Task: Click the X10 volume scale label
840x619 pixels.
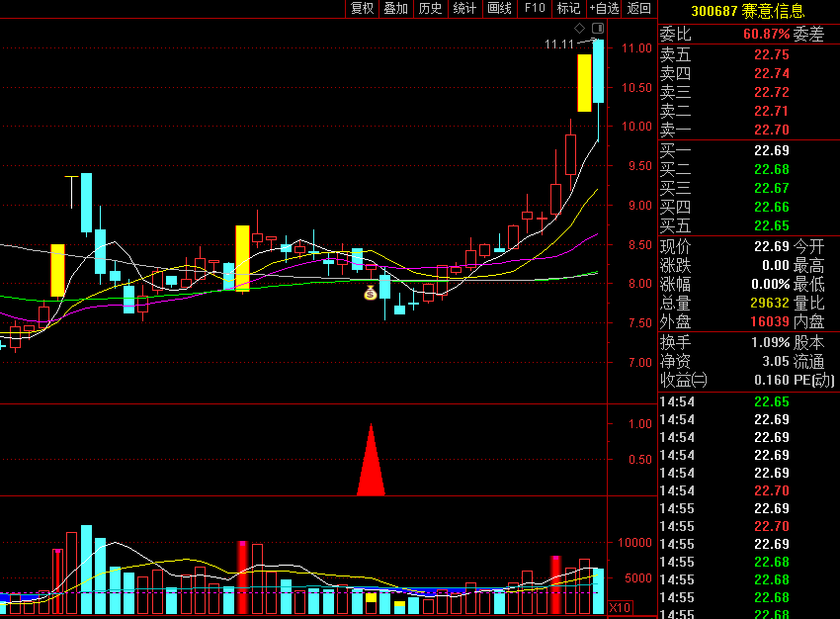Action: [620, 608]
